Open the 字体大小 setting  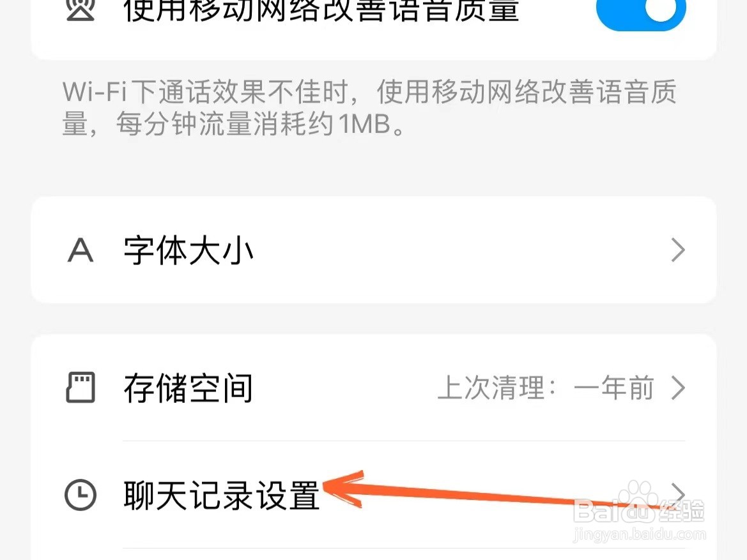coord(373,250)
